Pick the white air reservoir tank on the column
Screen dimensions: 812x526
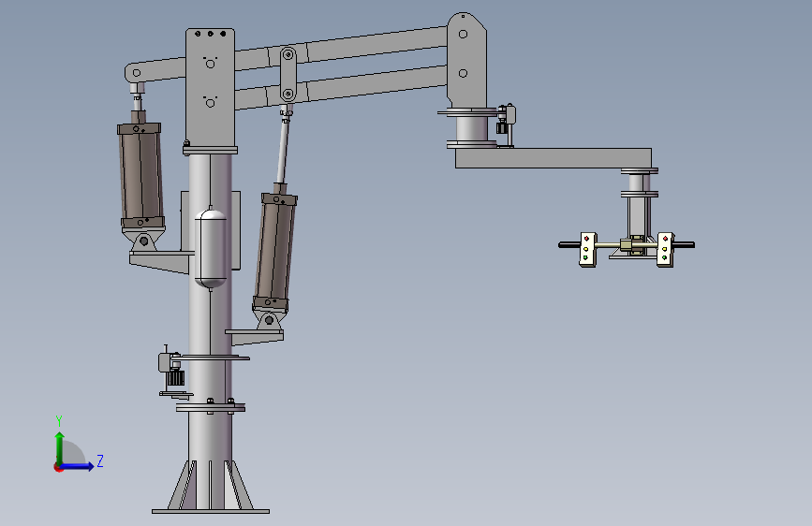210,247
